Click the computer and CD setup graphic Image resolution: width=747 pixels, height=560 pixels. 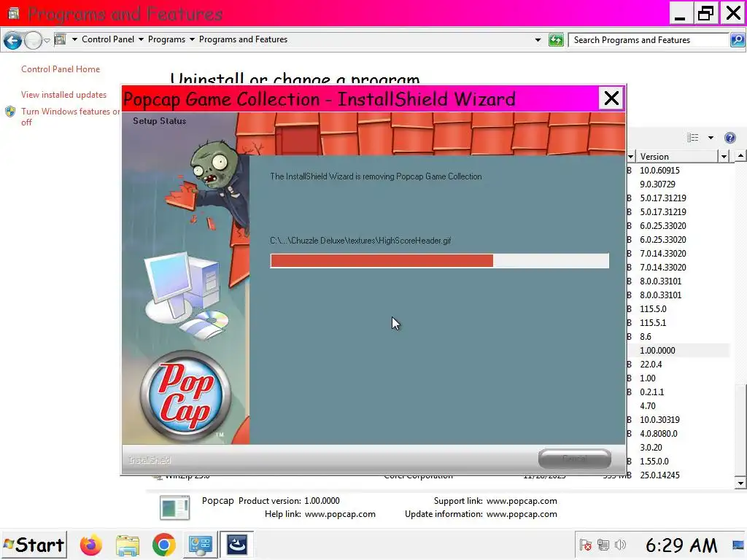(187, 295)
